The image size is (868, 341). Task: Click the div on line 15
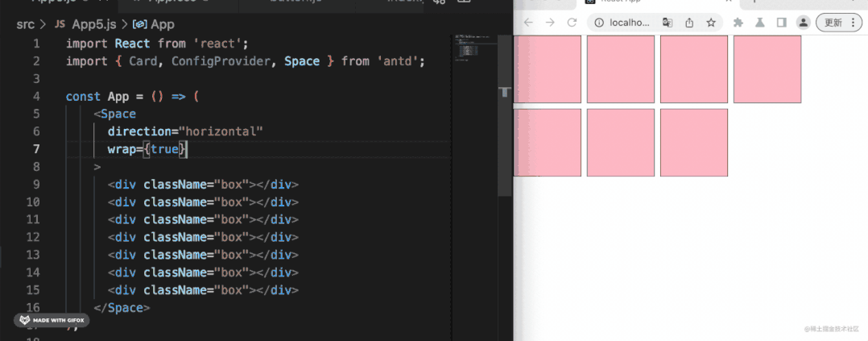pos(203,290)
